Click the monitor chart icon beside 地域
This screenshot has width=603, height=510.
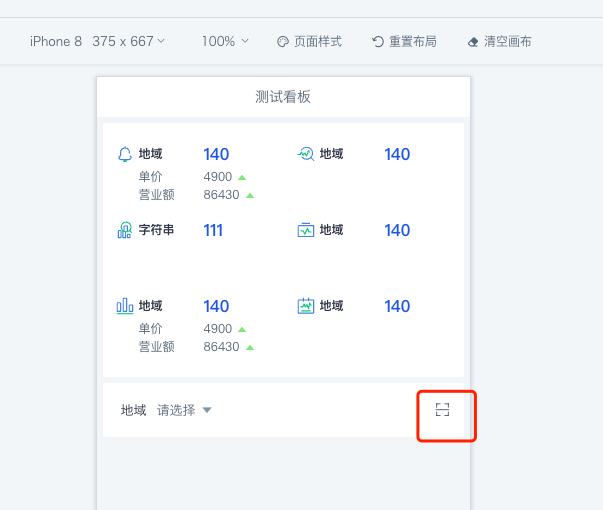coord(306,230)
